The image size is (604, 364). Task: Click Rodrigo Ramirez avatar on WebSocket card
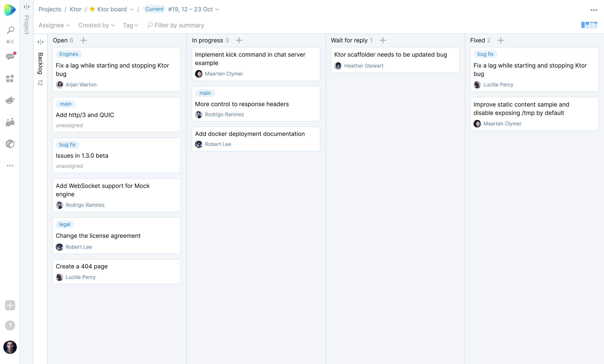point(59,205)
